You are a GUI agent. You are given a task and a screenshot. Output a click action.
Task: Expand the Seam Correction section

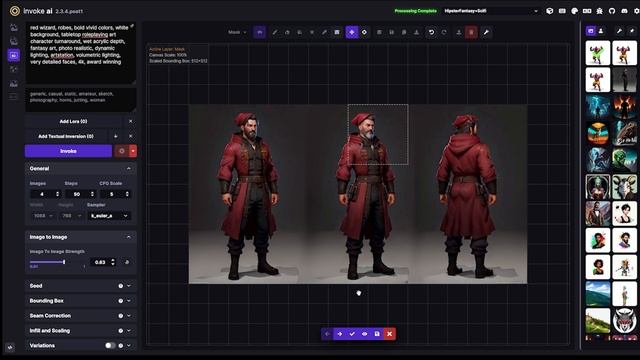pyautogui.click(x=81, y=316)
